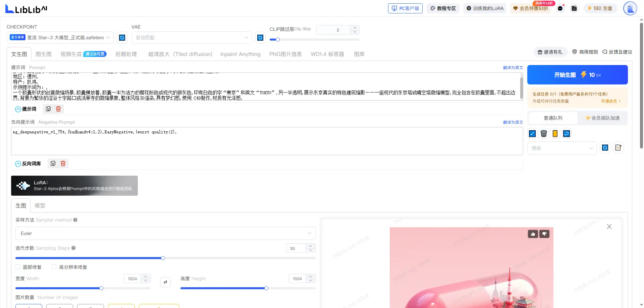Click the notepad icon to edit presets
The image size is (644, 308).
(619, 148)
